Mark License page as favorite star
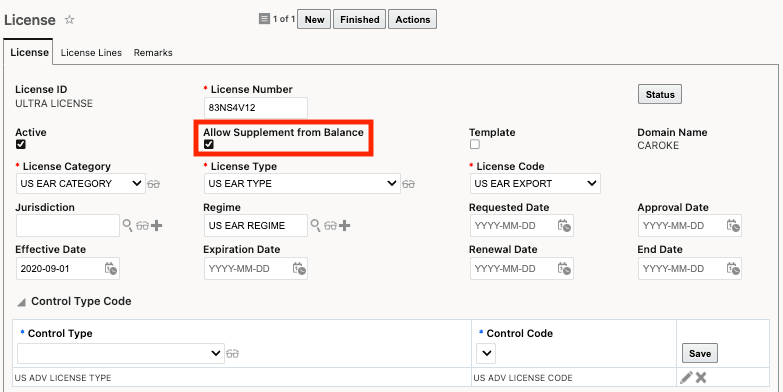Image resolution: width=783 pixels, height=392 pixels. (69, 20)
